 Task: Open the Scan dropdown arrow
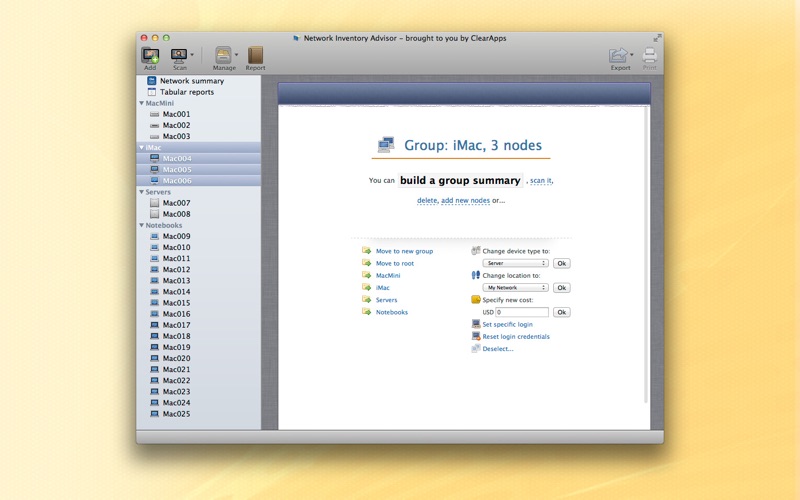coord(192,55)
